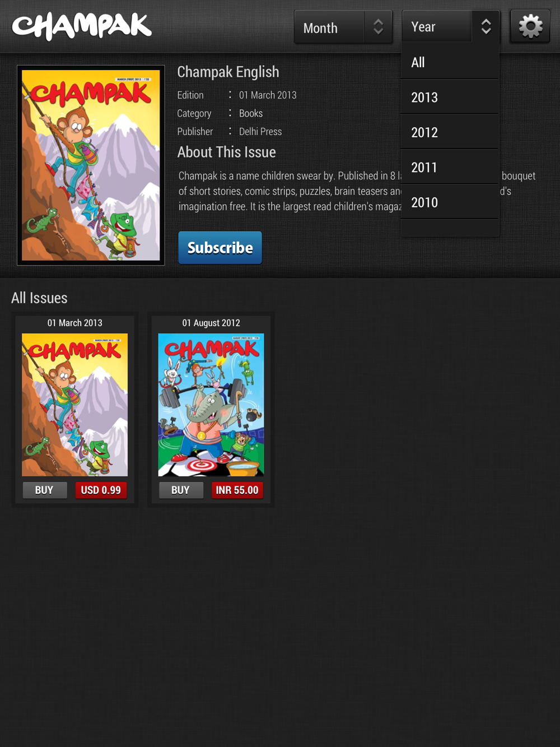Screen dimensions: 560x747
Task: Open the settings gear icon
Action: click(530, 26)
